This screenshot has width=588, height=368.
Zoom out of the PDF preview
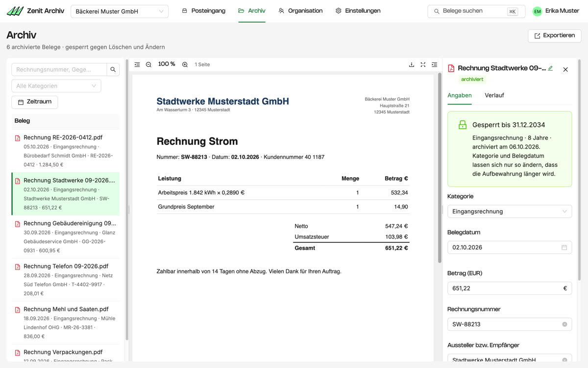[148, 65]
